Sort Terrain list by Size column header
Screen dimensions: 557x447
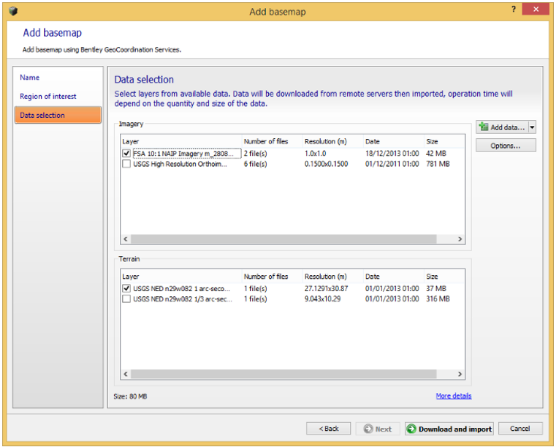(x=444, y=276)
